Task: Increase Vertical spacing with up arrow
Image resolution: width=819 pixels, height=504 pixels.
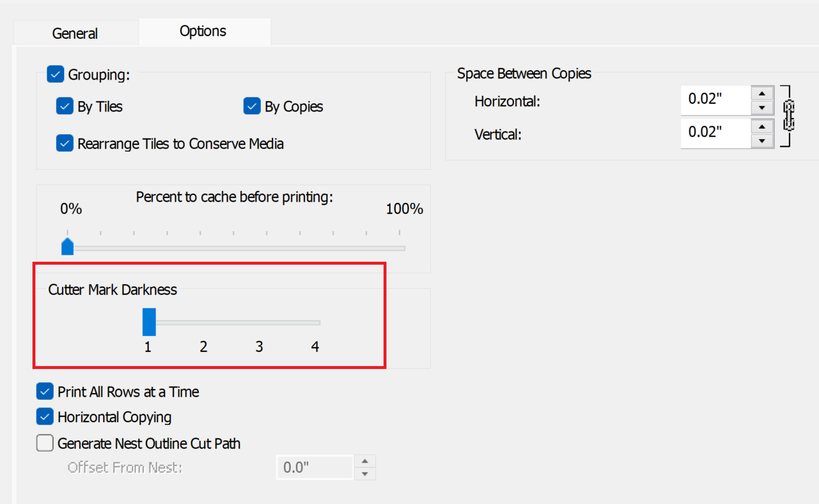Action: [762, 126]
